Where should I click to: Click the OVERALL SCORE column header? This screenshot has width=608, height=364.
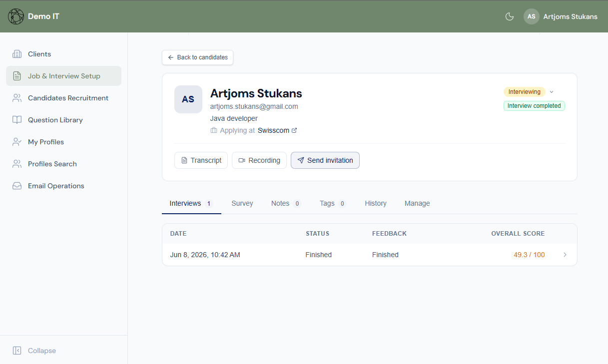[518, 234]
